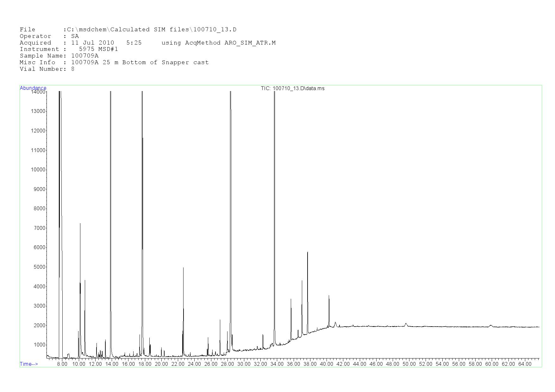Image resolution: width=555 pixels, height=392 pixels.
Task: Select the Sample Name 100709A line
Action: coord(59,56)
